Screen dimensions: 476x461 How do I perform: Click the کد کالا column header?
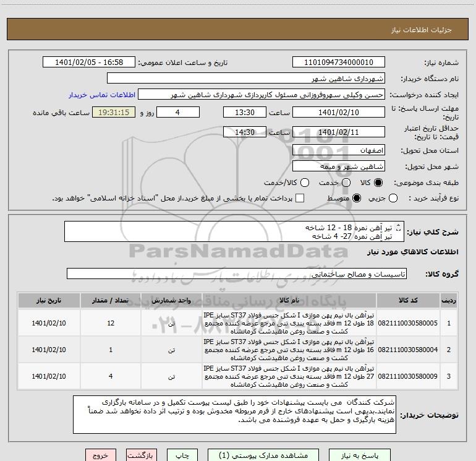click(x=408, y=300)
